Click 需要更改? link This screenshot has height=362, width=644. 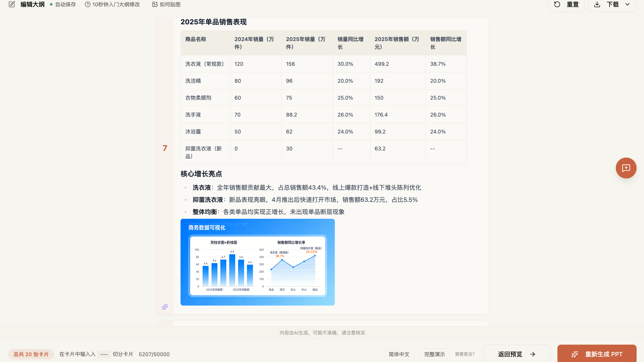tap(465, 354)
